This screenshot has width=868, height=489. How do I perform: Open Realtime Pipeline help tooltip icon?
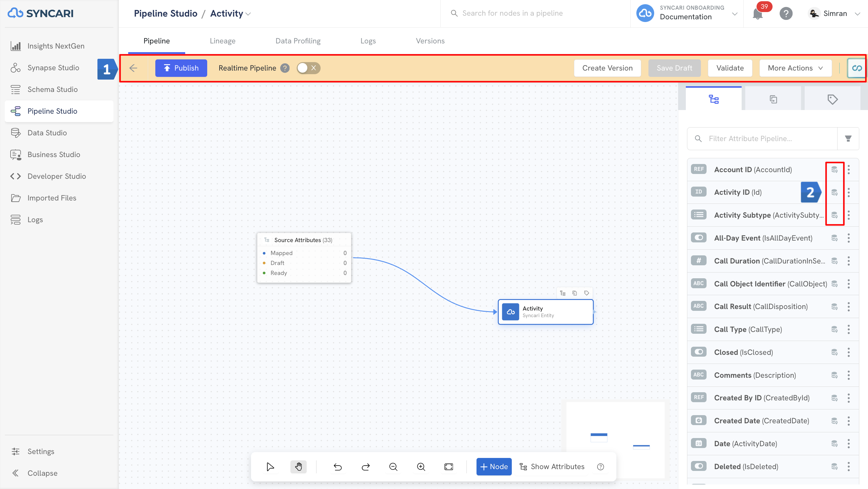point(285,68)
